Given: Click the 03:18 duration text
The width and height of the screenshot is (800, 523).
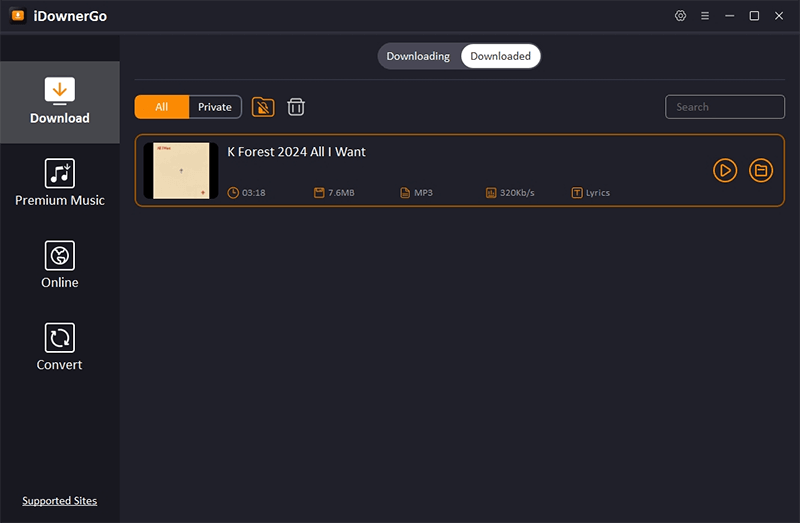Looking at the screenshot, I should point(254,193).
